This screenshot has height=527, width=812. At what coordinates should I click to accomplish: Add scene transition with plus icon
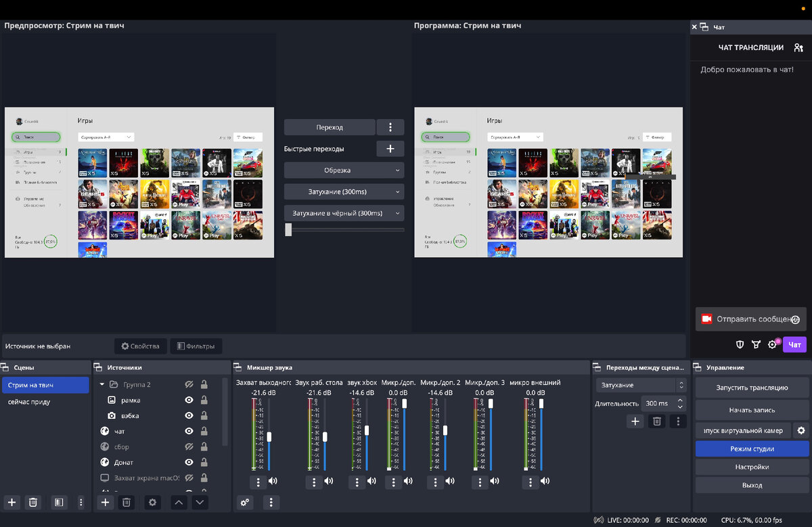[635, 421]
